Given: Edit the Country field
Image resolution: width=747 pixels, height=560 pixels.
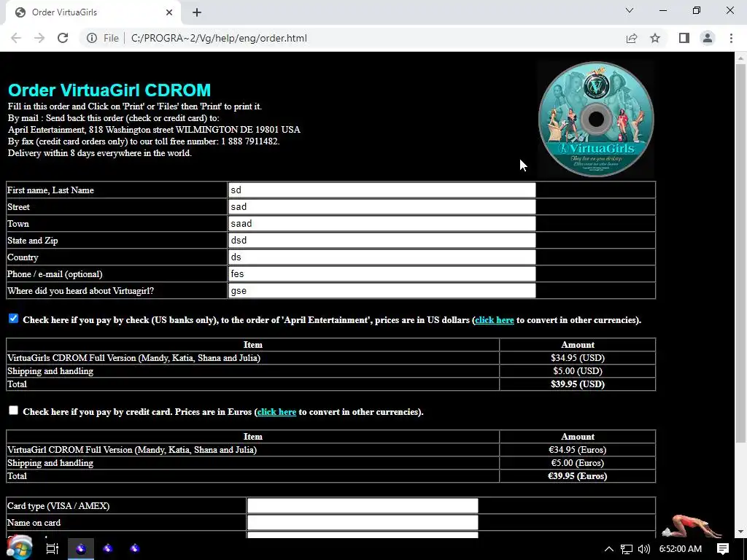Looking at the screenshot, I should [382, 257].
